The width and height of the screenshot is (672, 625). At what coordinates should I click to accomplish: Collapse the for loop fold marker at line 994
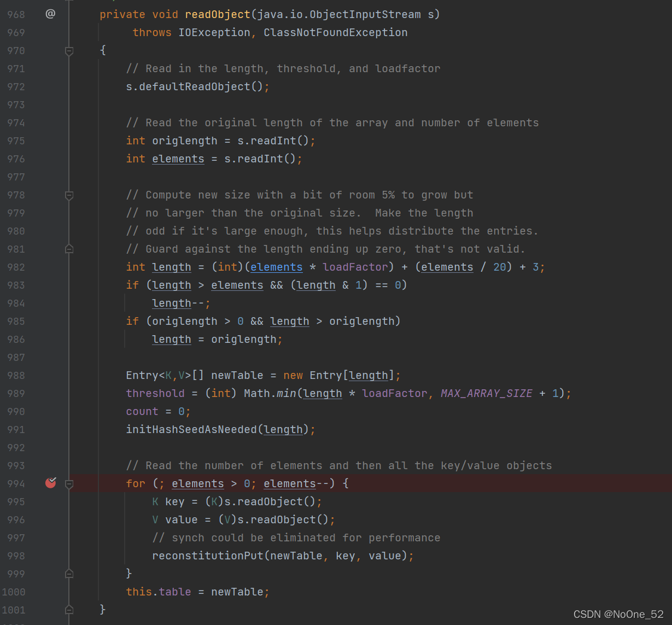click(x=69, y=484)
